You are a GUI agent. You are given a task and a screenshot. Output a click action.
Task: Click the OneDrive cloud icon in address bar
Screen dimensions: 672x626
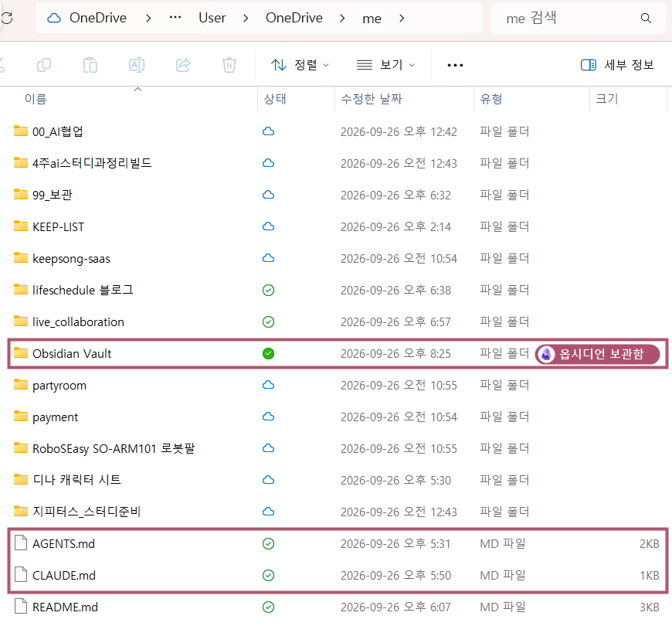(54, 18)
